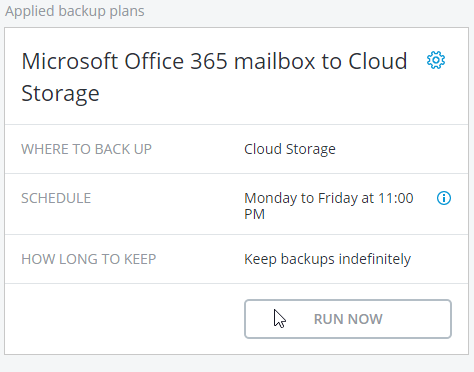Click the 365 number in plan title
The height and width of the screenshot is (372, 474).
(209, 61)
